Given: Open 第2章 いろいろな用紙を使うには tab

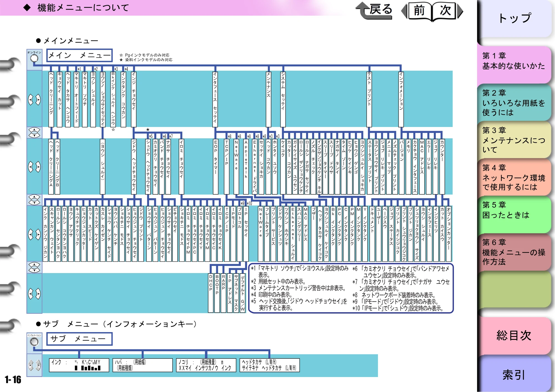Looking at the screenshot, I should click(x=514, y=103).
